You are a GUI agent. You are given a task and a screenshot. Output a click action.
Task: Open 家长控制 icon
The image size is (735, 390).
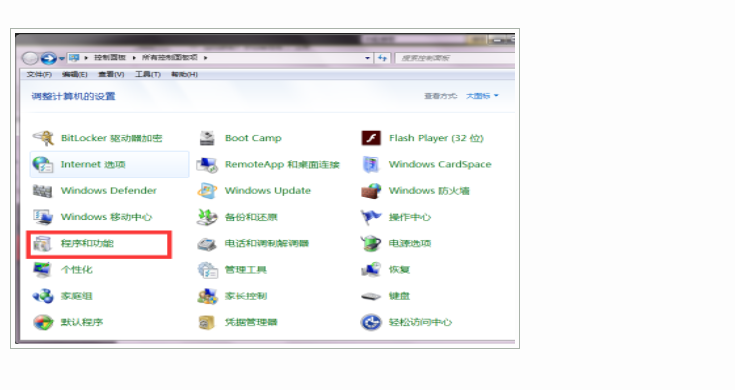pyautogui.click(x=207, y=296)
